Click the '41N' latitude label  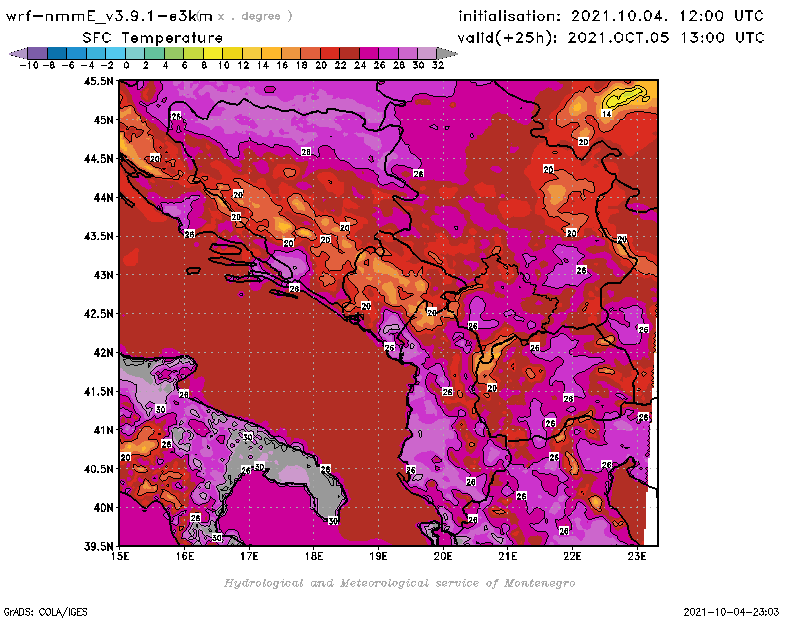point(104,430)
